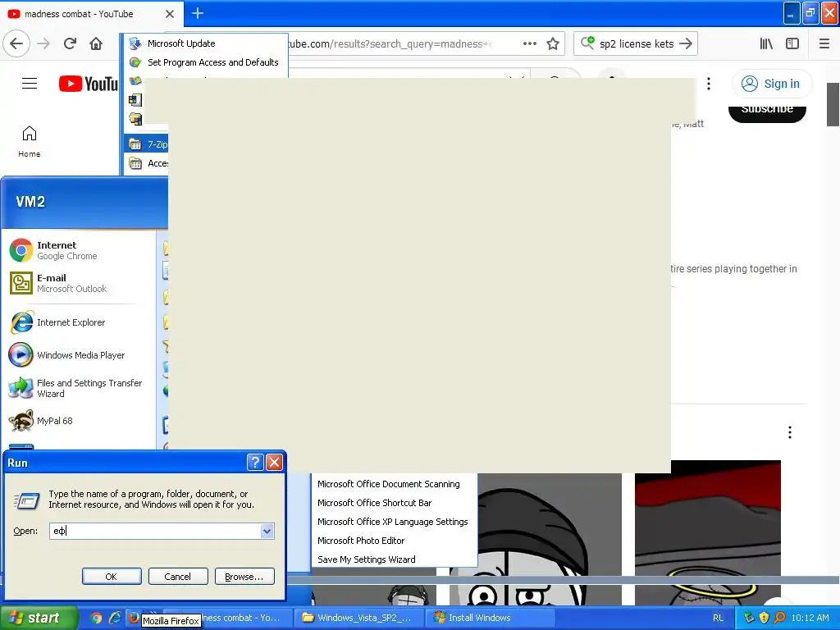Click the sp2 license kets search box
840x630 pixels.
pyautogui.click(x=636, y=43)
